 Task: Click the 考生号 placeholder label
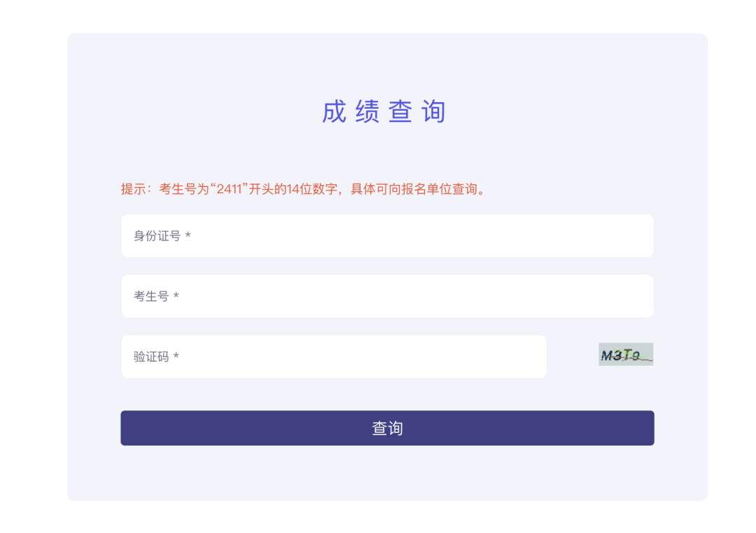click(x=151, y=296)
